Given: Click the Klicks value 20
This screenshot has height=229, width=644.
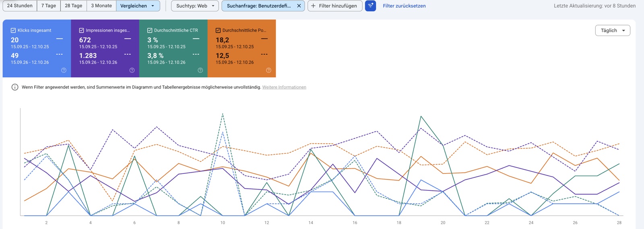Looking at the screenshot, I should click(x=15, y=40).
